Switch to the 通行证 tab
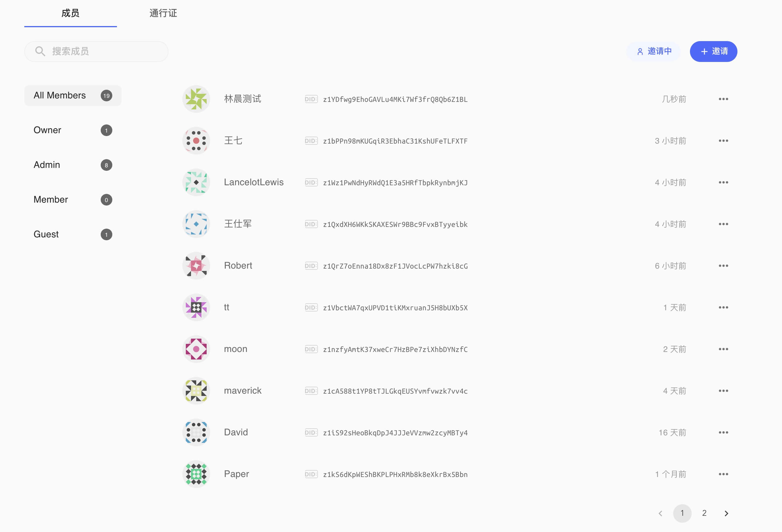782x532 pixels. click(163, 14)
